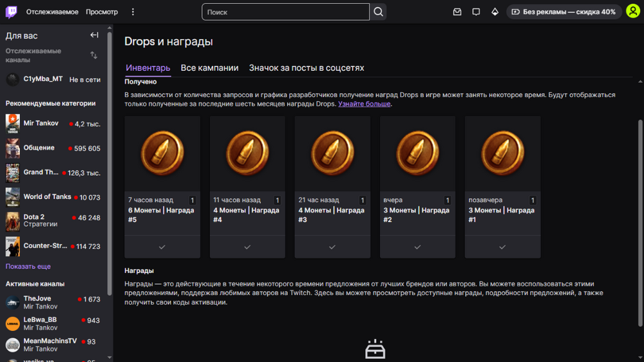The image size is (644, 362).
Task: Click the C1yMba_MT channel avatar
Action: (x=13, y=79)
